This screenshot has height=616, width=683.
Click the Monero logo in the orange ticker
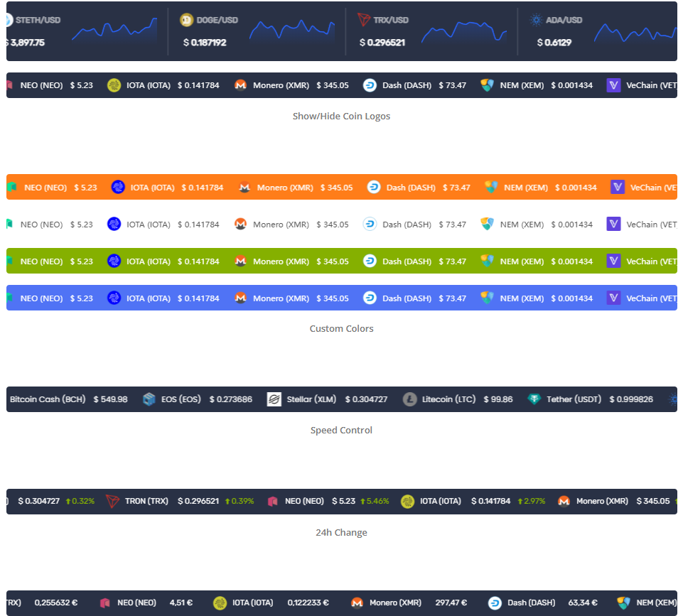[x=244, y=188]
